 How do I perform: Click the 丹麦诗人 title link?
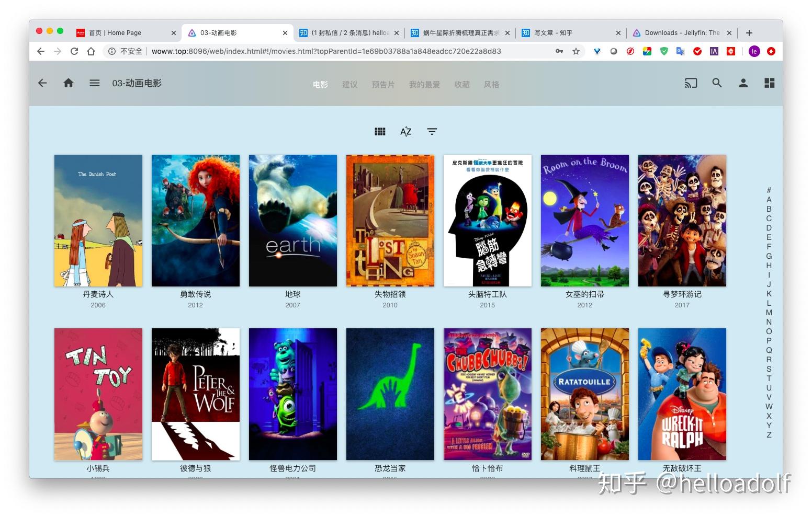tap(98, 294)
